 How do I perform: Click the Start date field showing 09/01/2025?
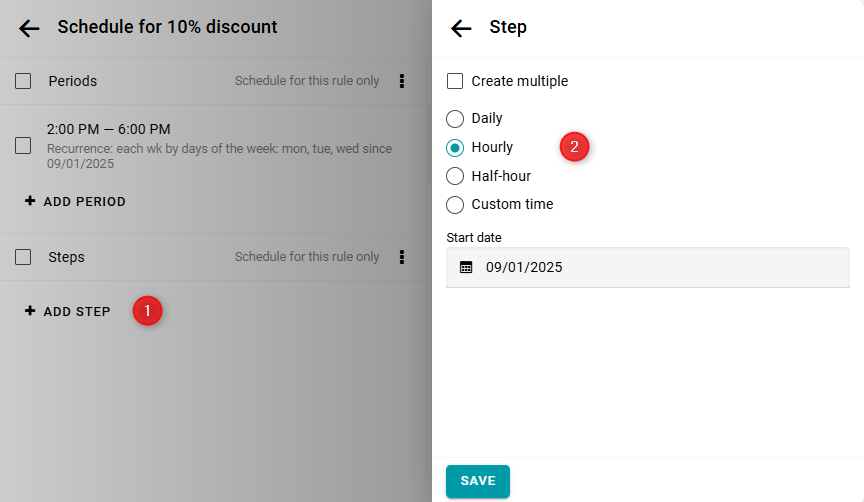tap(650, 267)
